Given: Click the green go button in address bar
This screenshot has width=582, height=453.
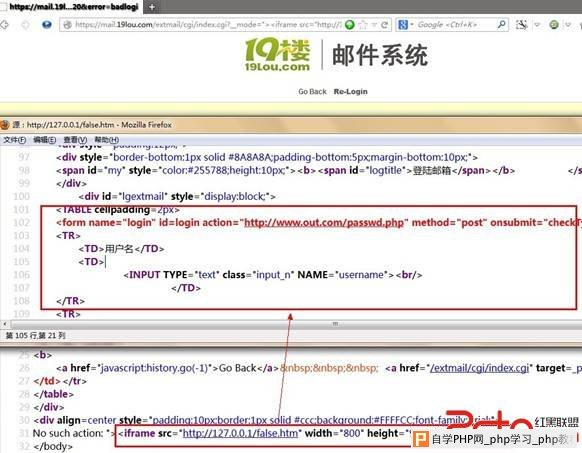Looking at the screenshot, I should coord(349,25).
